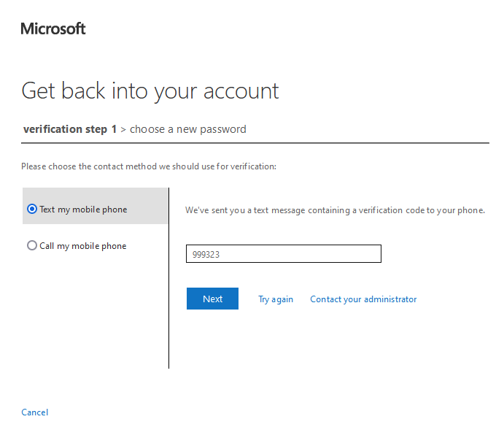Click the verification step 1 breadcrumb
Screen dimensions: 504x438
tap(70, 129)
